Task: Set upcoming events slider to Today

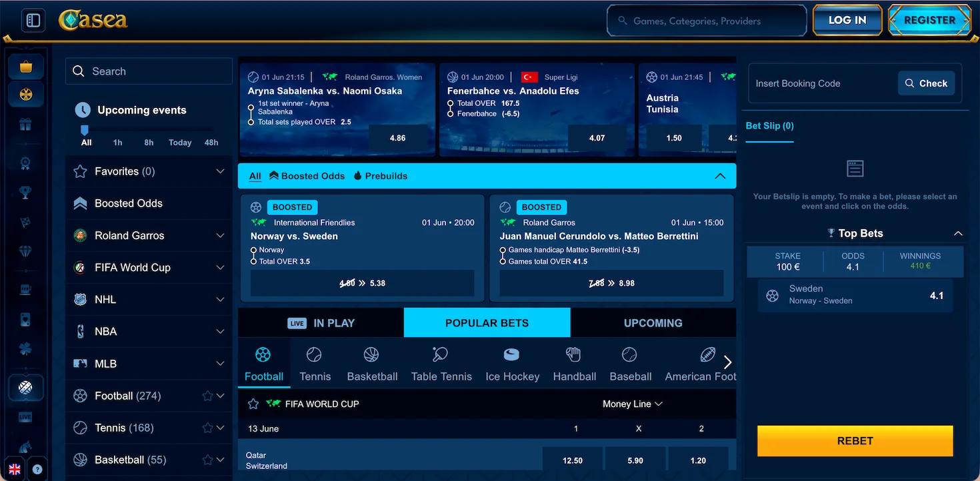Action: point(180,143)
